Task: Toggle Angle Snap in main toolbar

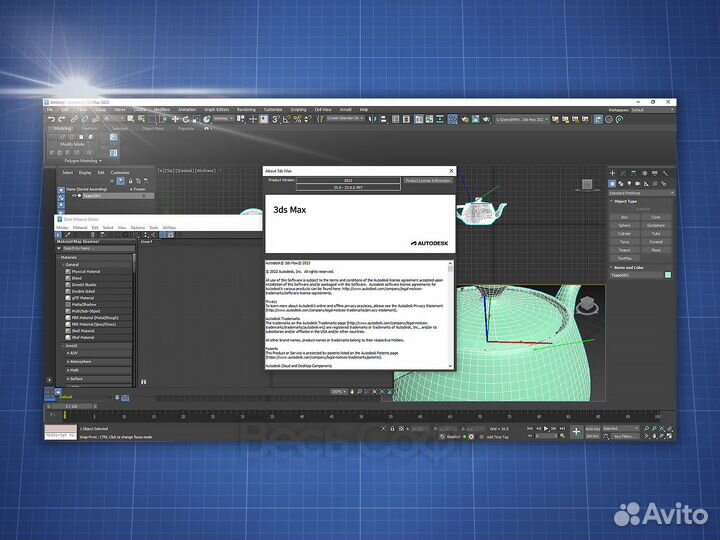Action: coord(287,119)
